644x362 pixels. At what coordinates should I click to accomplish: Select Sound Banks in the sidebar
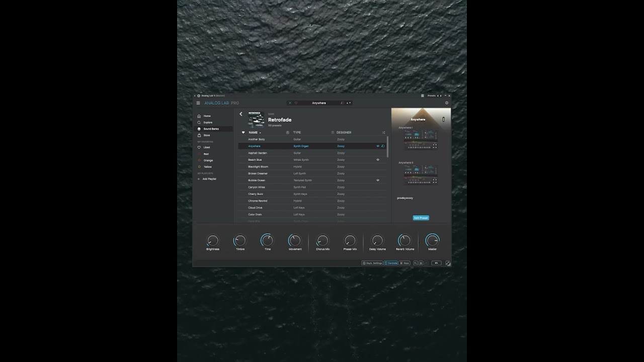point(213,129)
